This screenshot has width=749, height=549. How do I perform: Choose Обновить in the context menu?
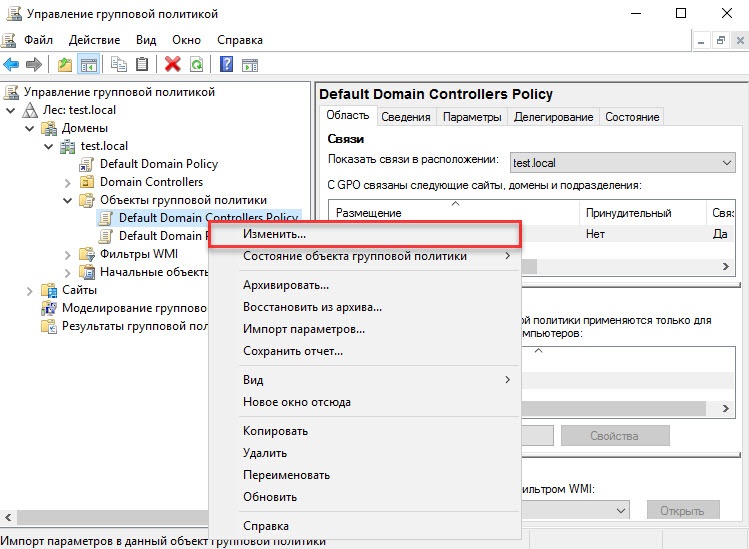coord(365,497)
